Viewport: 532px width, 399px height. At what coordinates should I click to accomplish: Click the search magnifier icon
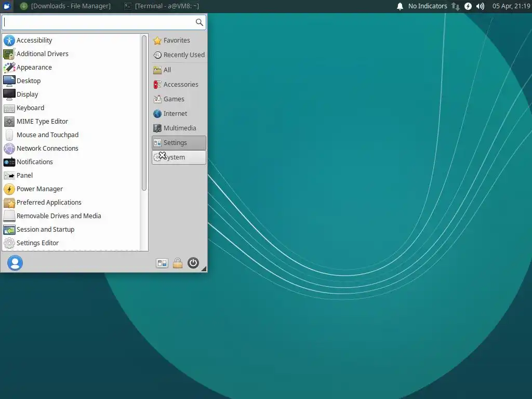(199, 22)
